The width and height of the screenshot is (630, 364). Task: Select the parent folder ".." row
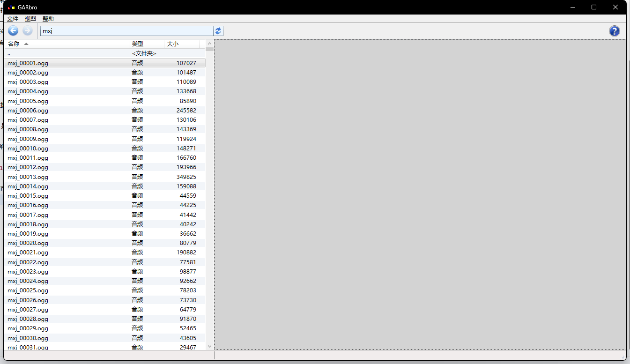pos(104,53)
